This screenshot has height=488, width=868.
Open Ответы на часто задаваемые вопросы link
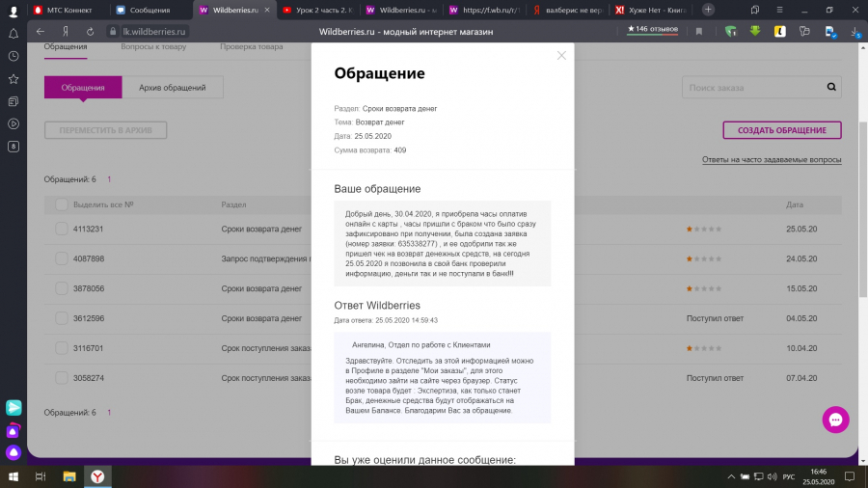[771, 159]
